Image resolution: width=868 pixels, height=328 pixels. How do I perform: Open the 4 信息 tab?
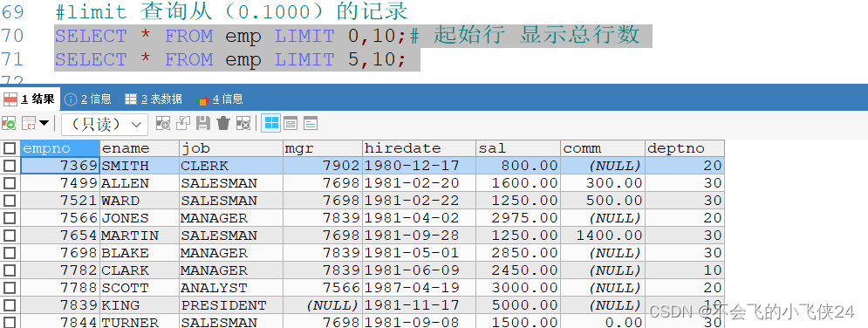(x=220, y=99)
